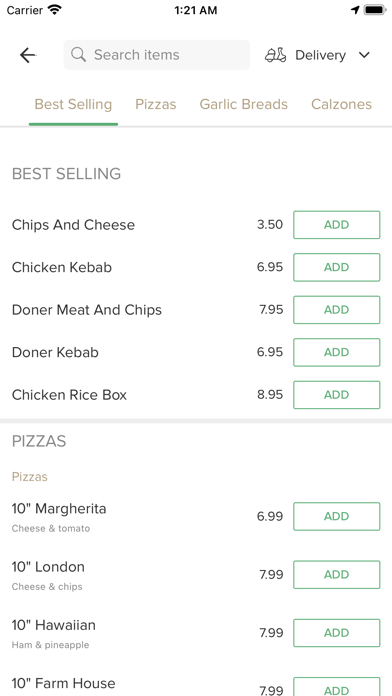Expand the Delivery dropdown chevron

coord(364,55)
